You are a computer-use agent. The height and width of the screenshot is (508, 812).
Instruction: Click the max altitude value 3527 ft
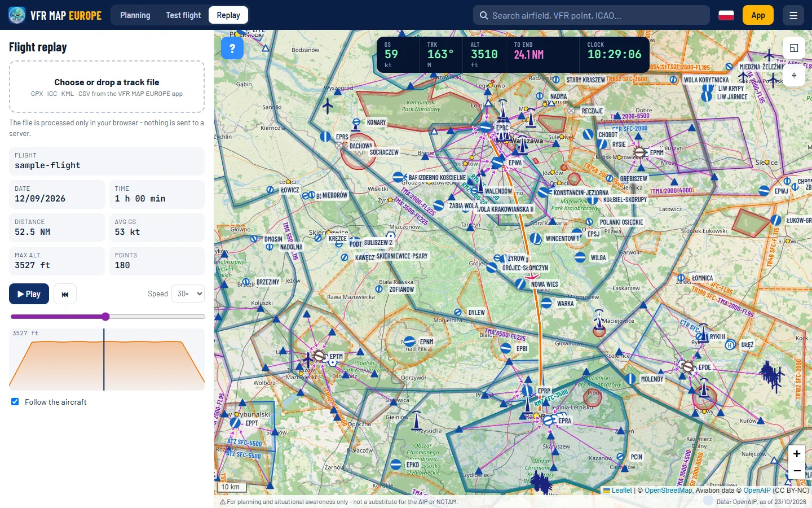point(33,265)
